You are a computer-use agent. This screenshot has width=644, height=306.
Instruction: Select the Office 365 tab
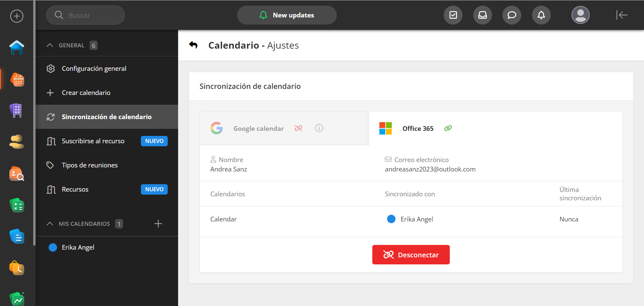point(418,129)
